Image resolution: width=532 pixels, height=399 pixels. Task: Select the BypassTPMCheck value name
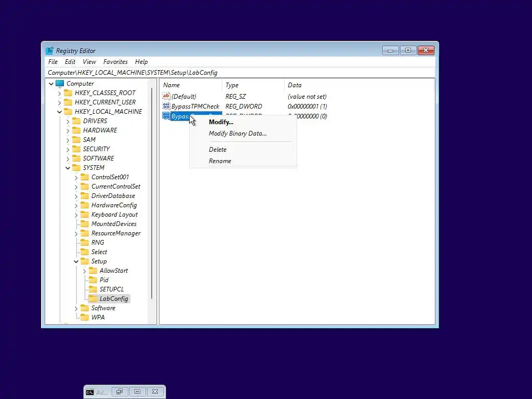click(x=195, y=106)
